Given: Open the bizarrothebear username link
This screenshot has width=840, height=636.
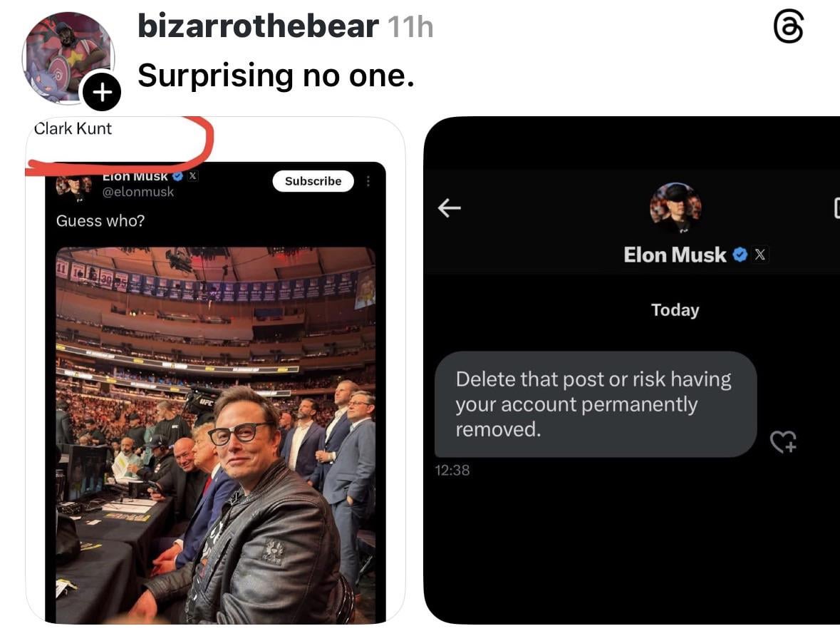Looking at the screenshot, I should 258,26.
